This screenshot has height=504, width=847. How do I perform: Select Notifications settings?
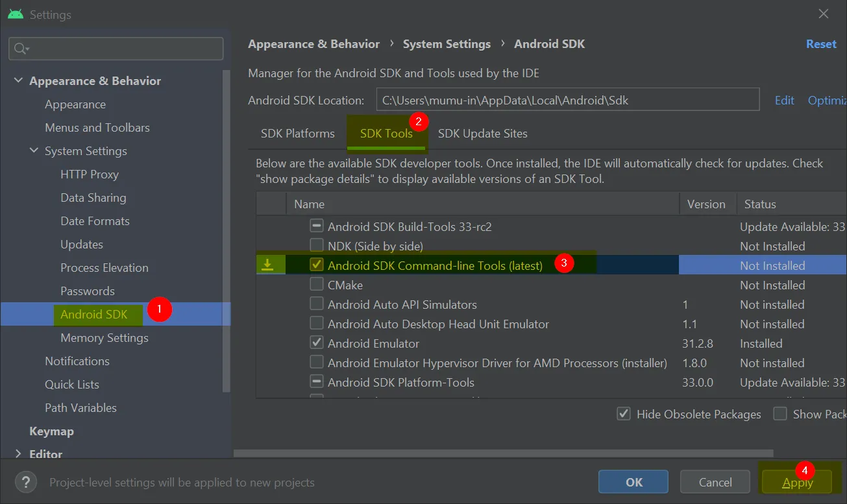click(x=77, y=361)
